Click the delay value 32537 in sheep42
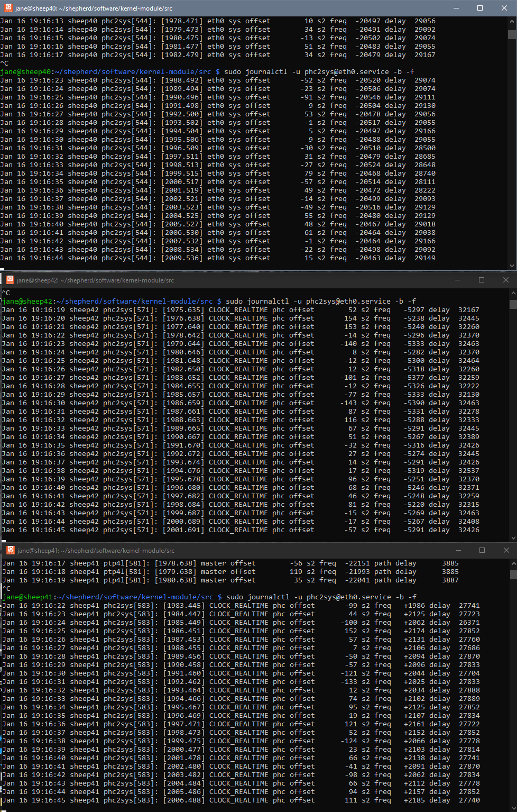The height and width of the screenshot is (812, 517). [469, 471]
